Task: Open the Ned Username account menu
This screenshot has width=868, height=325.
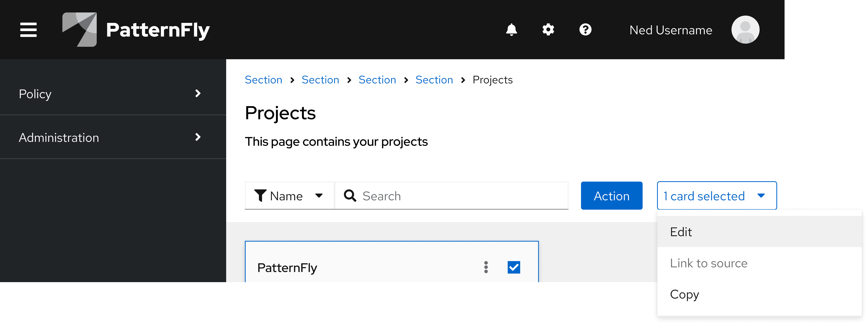Action: pos(670,30)
